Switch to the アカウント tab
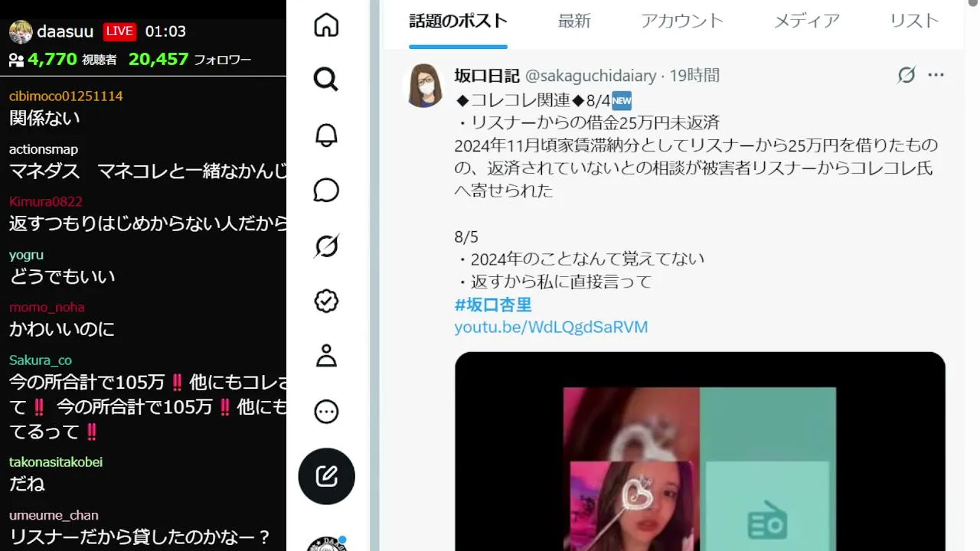Viewport: 980px width, 551px height. (x=682, y=21)
